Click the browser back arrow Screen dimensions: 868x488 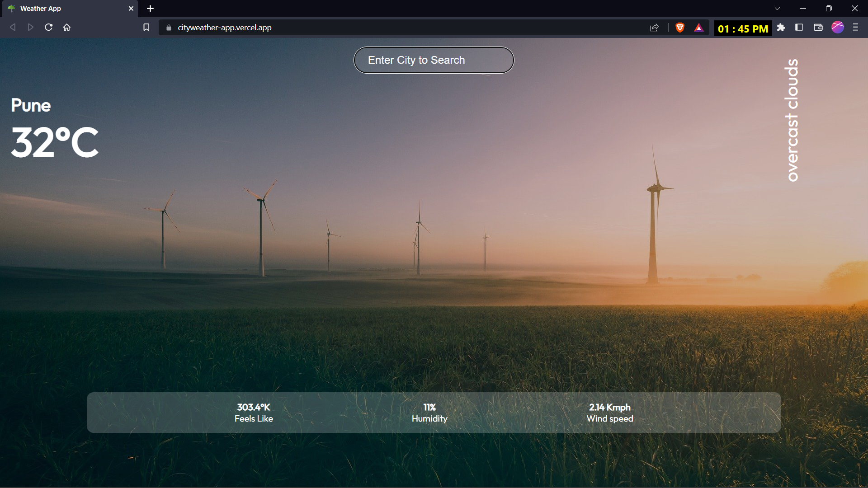point(13,28)
